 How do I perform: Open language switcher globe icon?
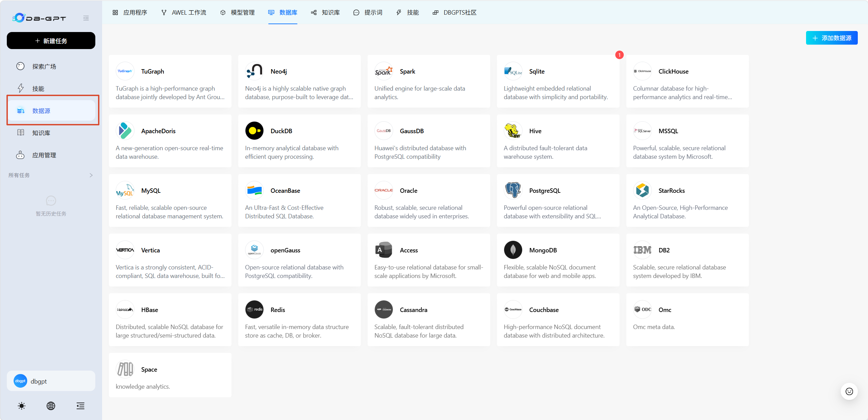(x=51, y=406)
